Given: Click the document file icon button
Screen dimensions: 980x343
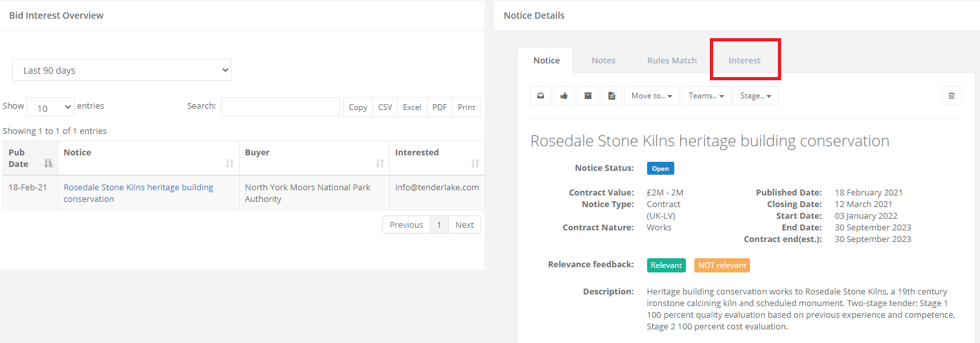Looking at the screenshot, I should (611, 96).
